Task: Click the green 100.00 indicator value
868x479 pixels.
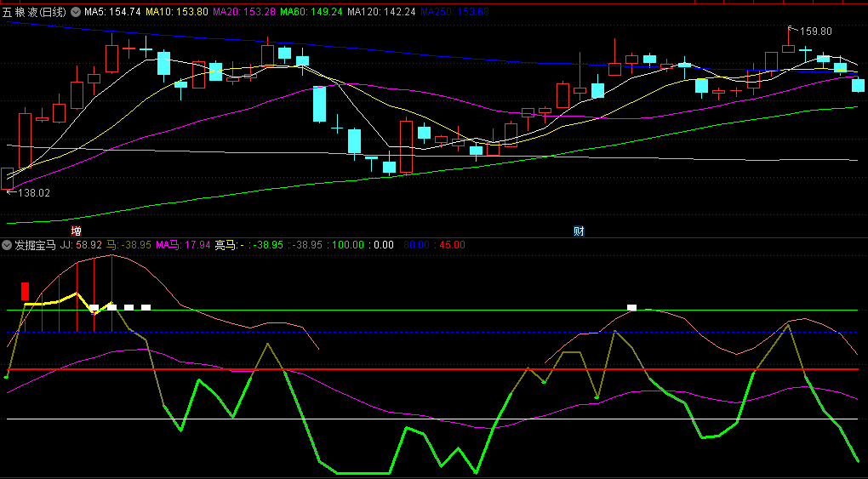Action: pyautogui.click(x=348, y=245)
